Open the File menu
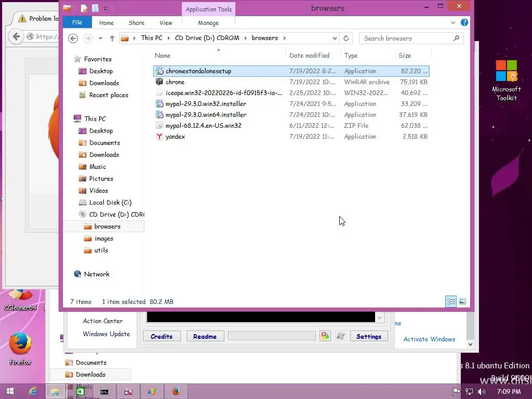The width and height of the screenshot is (532, 399). [x=77, y=22]
